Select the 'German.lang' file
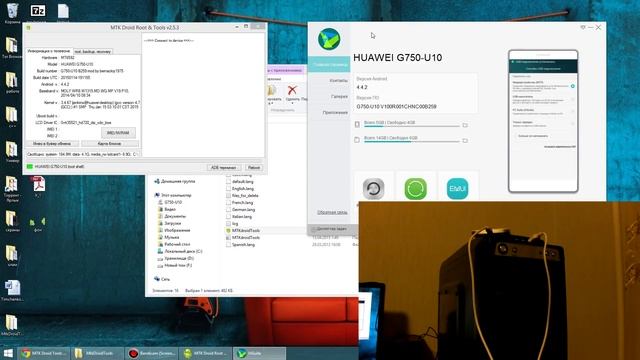The width and height of the screenshot is (640, 360). (x=240, y=209)
